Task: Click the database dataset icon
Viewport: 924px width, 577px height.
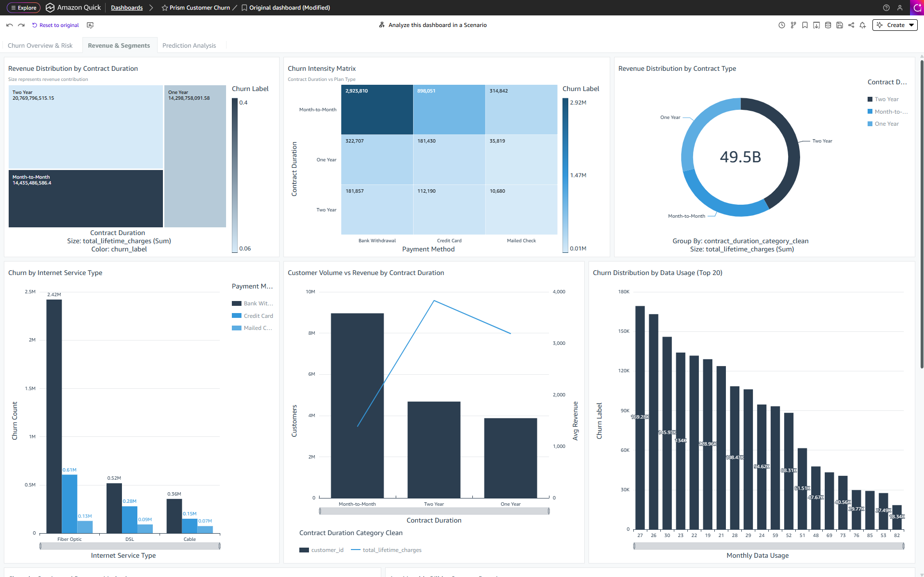Action: coord(828,25)
